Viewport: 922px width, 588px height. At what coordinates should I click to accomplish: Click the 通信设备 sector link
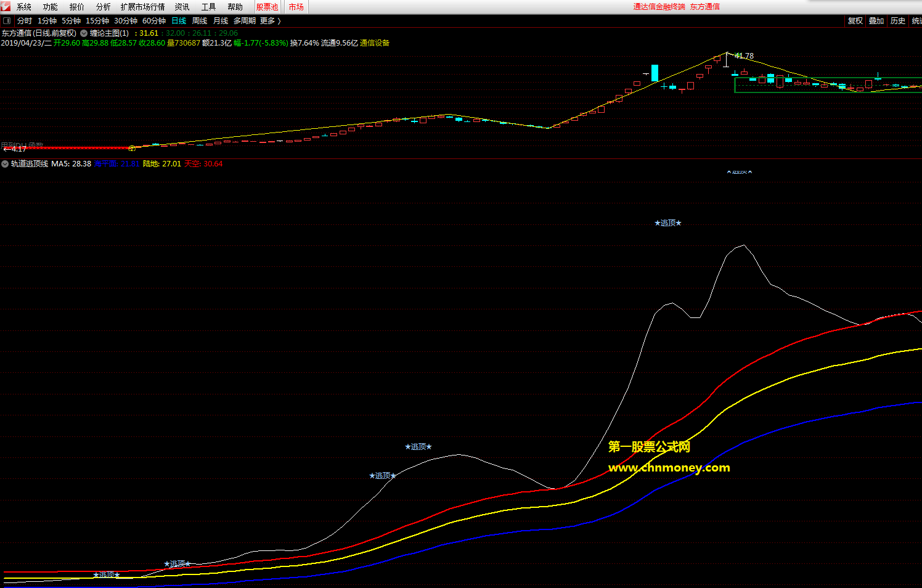pyautogui.click(x=375, y=43)
